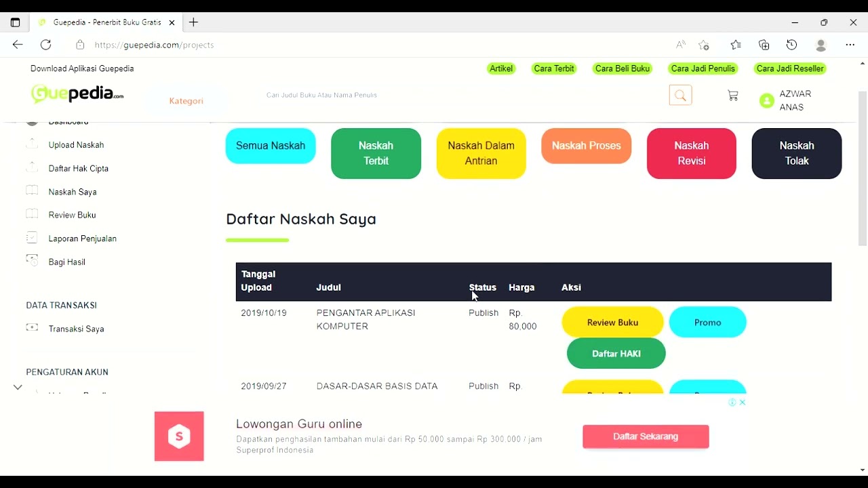Open browser settings ellipsis menu
Screen dimensions: 868x488
(850, 45)
